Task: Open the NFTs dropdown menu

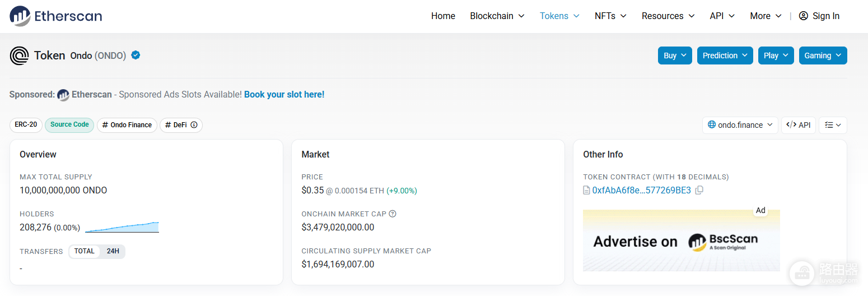Action: tap(610, 16)
